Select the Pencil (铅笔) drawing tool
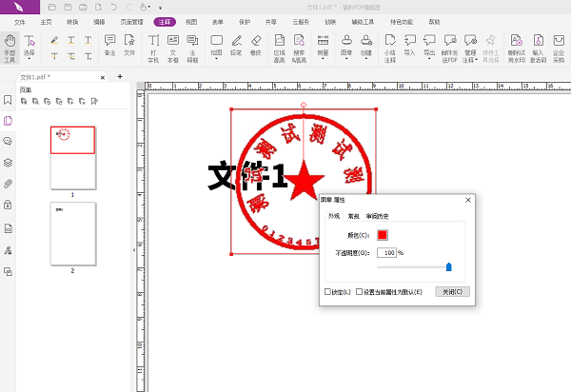 click(x=236, y=46)
